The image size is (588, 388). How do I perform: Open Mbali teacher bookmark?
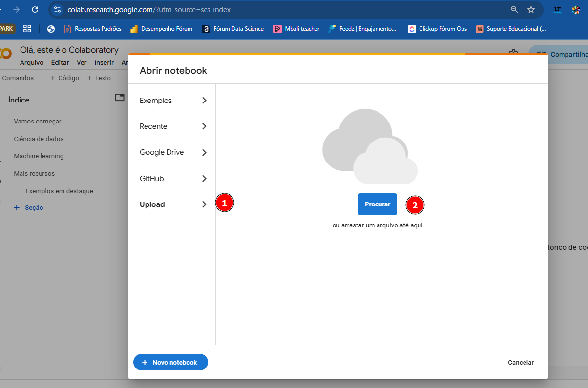(x=296, y=29)
